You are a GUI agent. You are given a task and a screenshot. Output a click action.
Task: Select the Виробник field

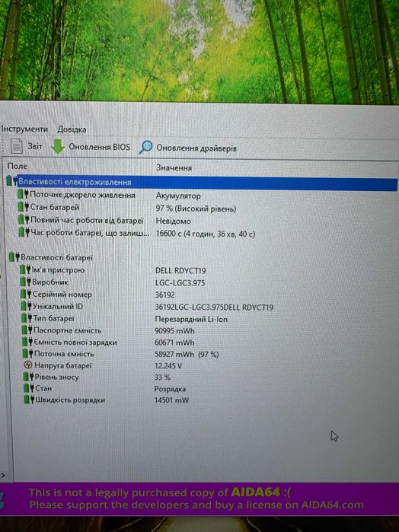(x=50, y=282)
